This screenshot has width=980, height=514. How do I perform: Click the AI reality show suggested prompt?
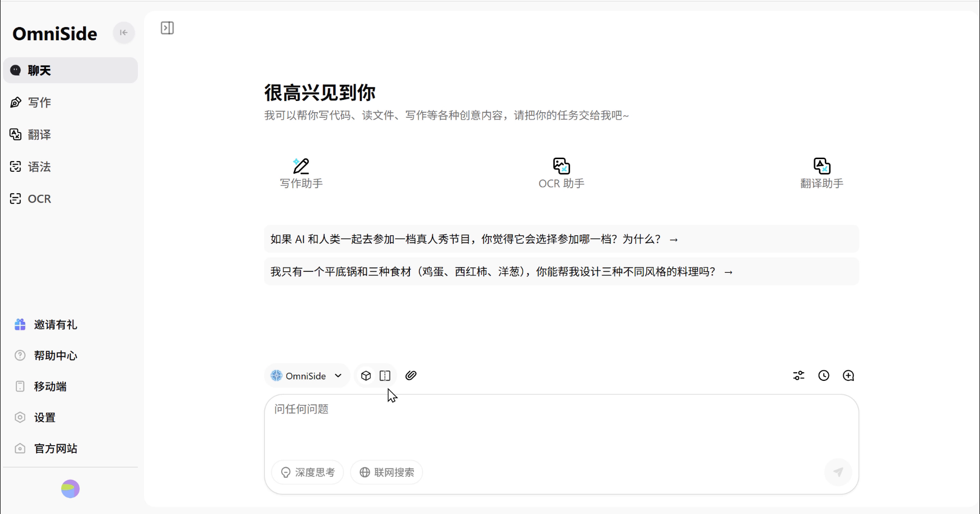474,239
